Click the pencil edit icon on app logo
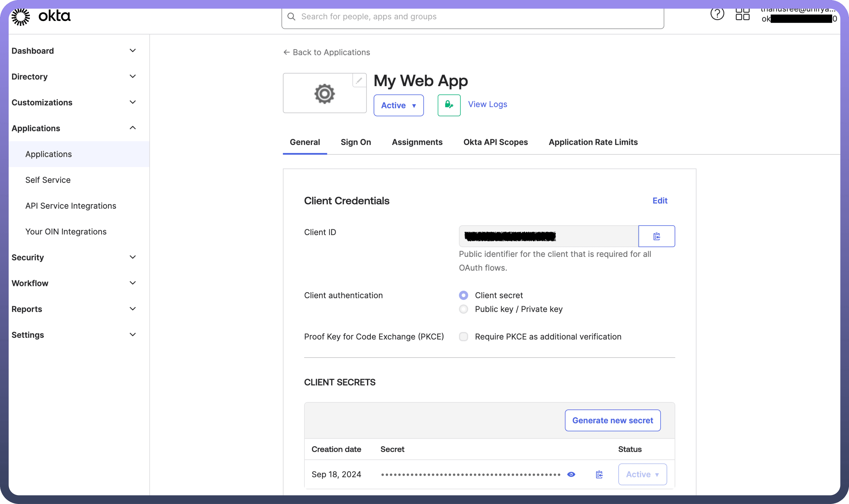 (359, 81)
